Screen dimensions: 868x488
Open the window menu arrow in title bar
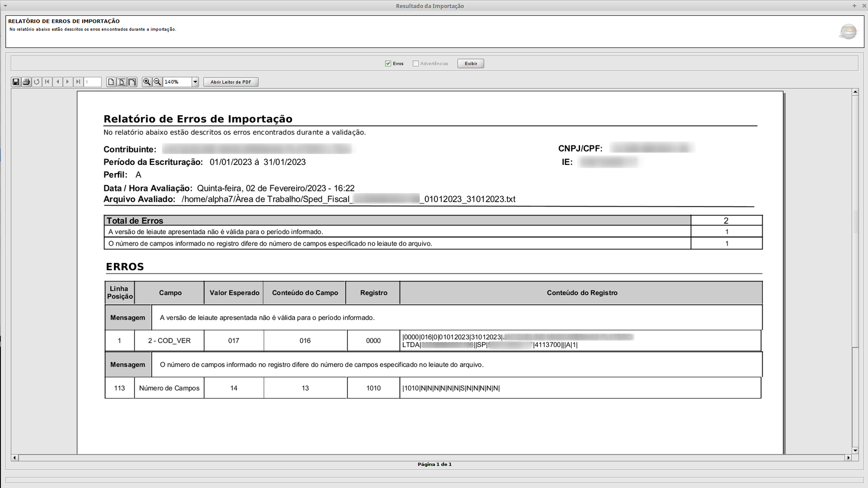coord(5,6)
